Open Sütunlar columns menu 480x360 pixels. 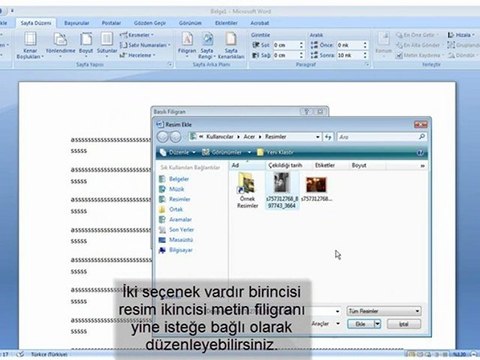point(107,44)
